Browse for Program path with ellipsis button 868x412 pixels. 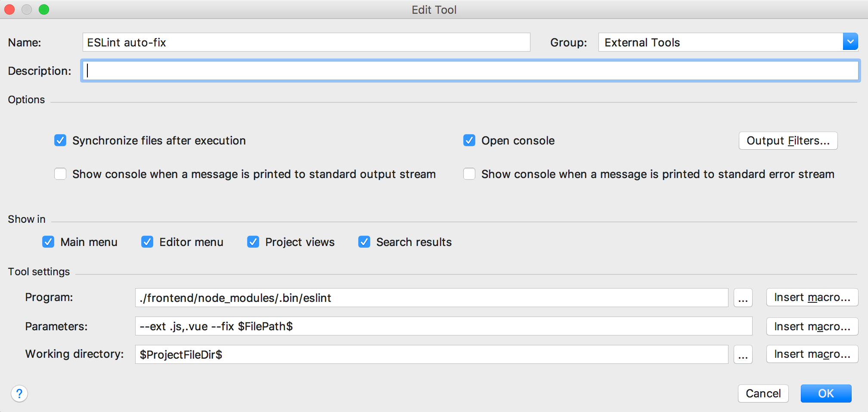(x=743, y=298)
